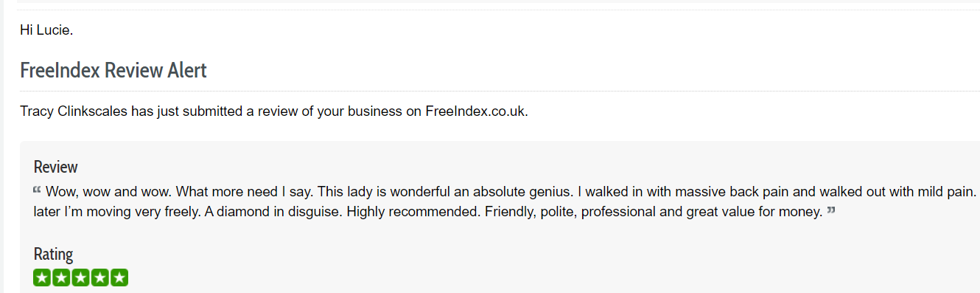Click the 'Hi Lucie.' greeting text

46,32
